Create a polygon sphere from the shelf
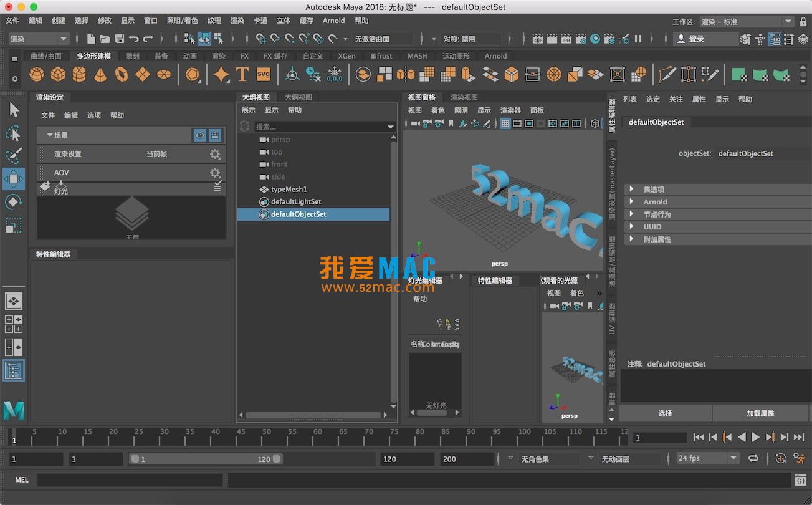This screenshot has height=505, width=812. 37,75
